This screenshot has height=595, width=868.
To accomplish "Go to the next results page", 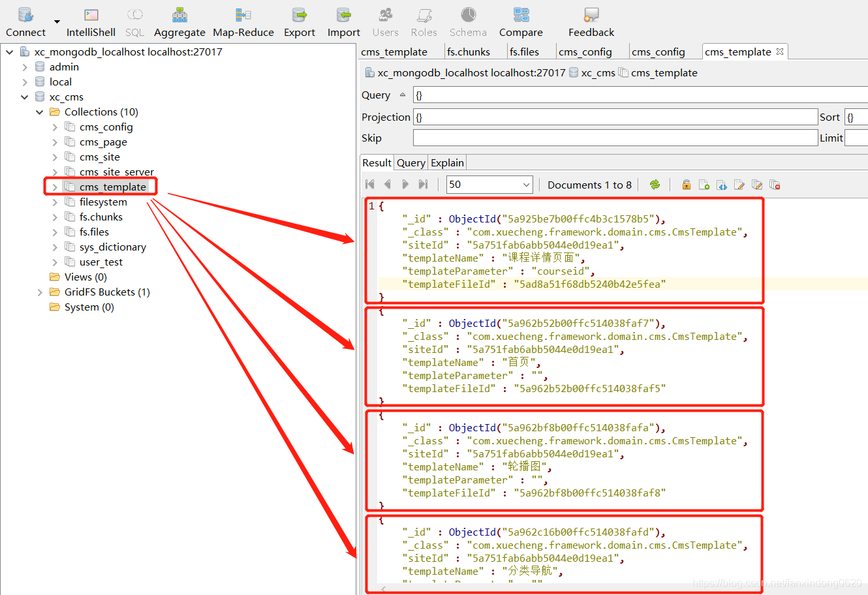I will pos(405,185).
